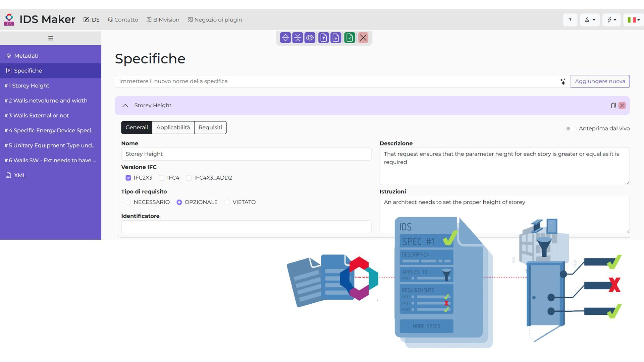
Task: Select the NECESSARIO requirement type
Action: coord(128,202)
